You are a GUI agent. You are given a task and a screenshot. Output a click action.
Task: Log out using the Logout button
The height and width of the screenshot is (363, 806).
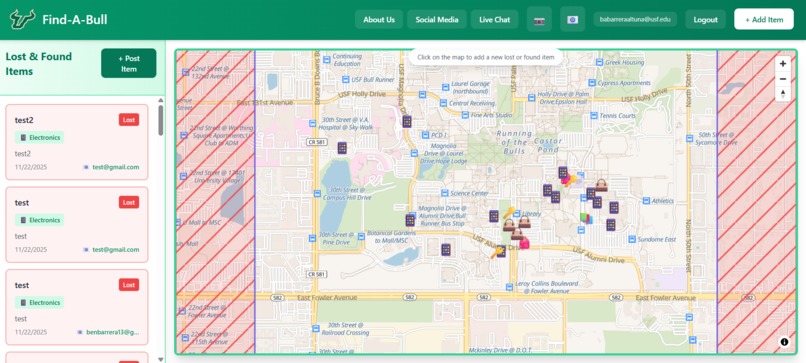(705, 20)
